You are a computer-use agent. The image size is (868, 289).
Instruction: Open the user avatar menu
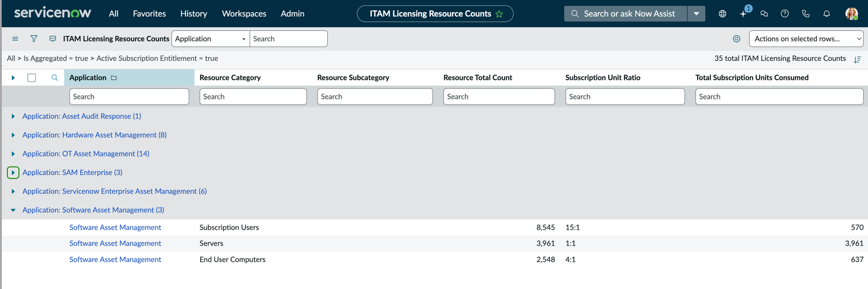tap(852, 14)
